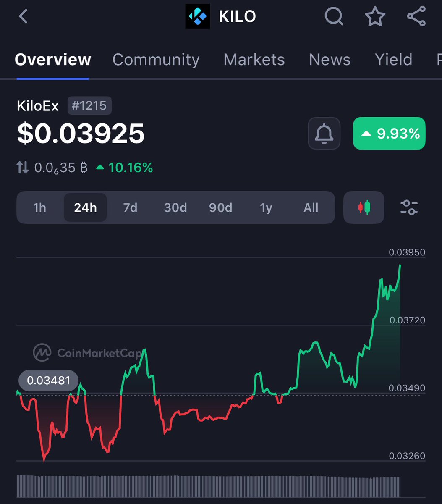The height and width of the screenshot is (504, 442).
Task: Open the Overview tab
Action: (x=53, y=60)
